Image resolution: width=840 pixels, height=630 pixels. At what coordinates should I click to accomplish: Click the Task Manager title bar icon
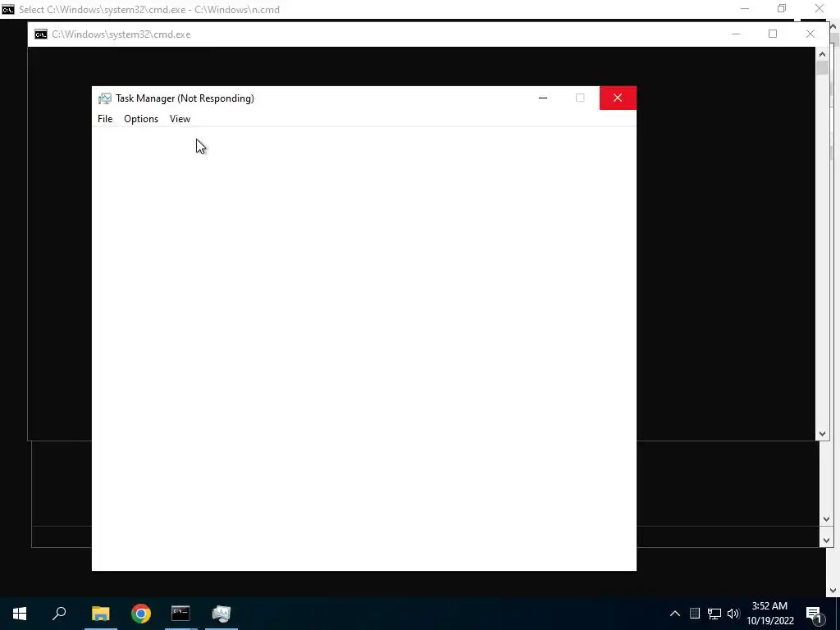(105, 98)
